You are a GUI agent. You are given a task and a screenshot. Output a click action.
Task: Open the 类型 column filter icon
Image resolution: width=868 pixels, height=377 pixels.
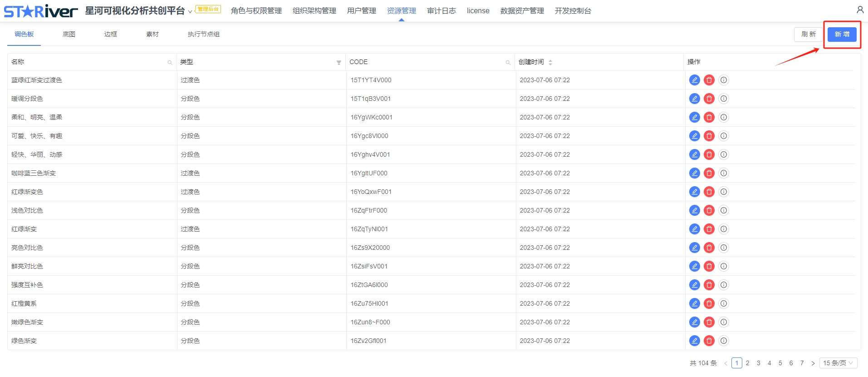pyautogui.click(x=338, y=63)
